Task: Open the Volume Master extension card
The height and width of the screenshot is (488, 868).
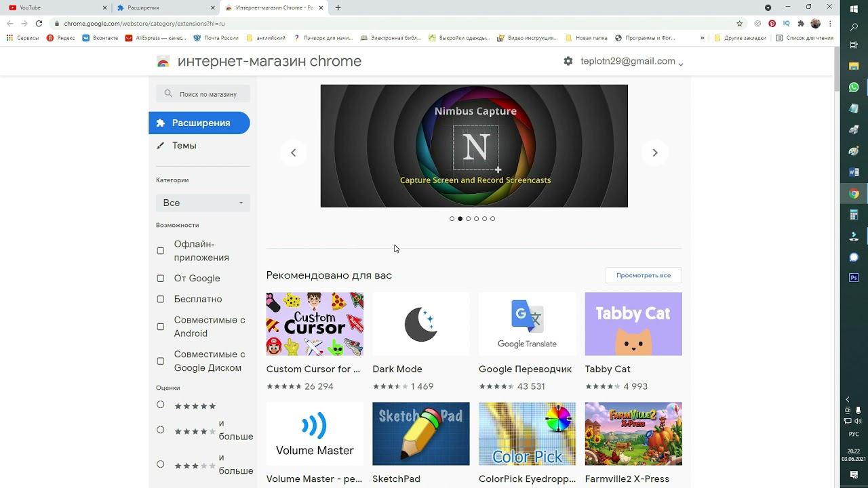Action: click(x=315, y=444)
